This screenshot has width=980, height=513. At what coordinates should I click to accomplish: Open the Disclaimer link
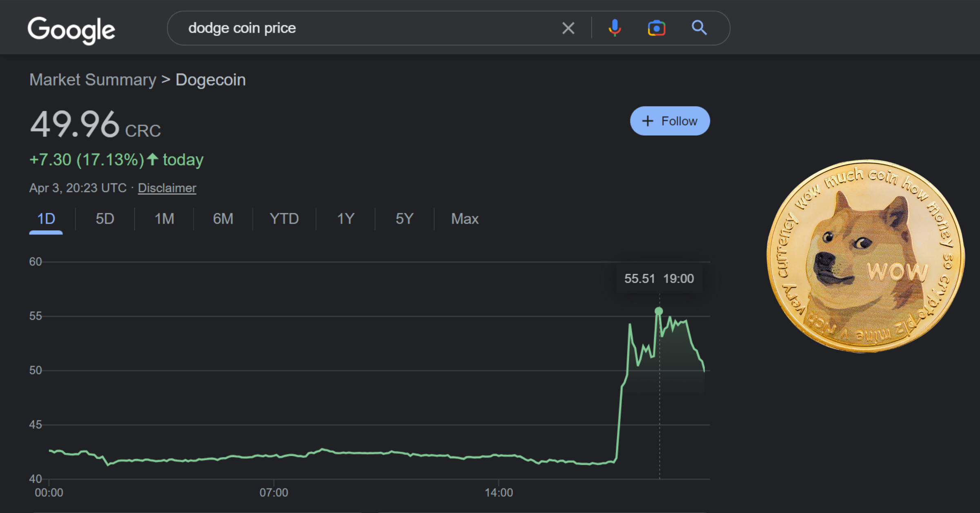pyautogui.click(x=167, y=187)
